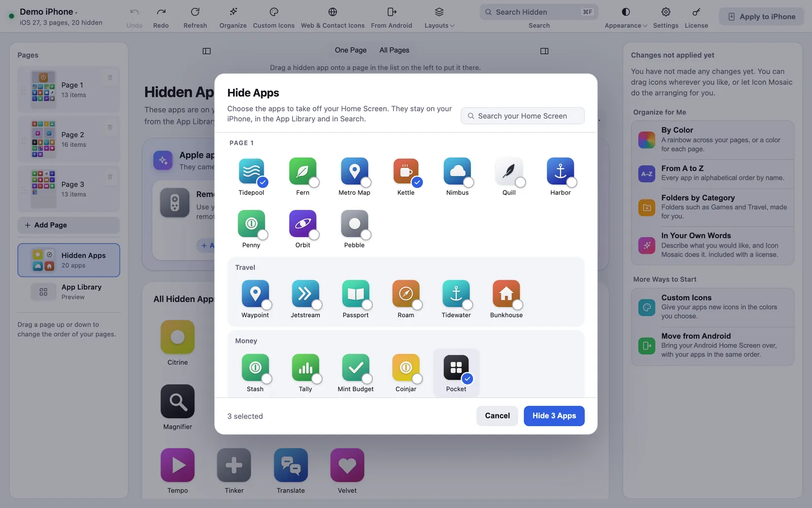Image resolution: width=812 pixels, height=508 pixels.
Task: Switch to the One Page tab
Action: tap(351, 50)
